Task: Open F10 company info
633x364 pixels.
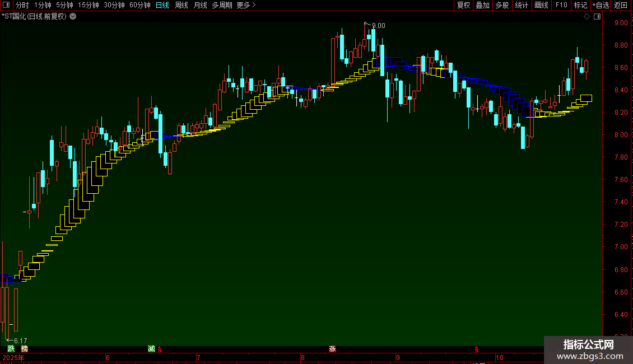Action: (x=561, y=5)
